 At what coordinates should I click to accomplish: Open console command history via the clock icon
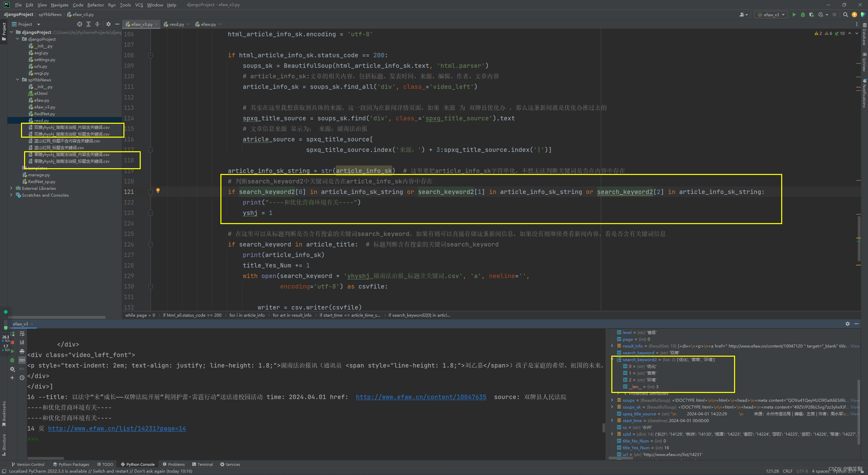point(22,378)
